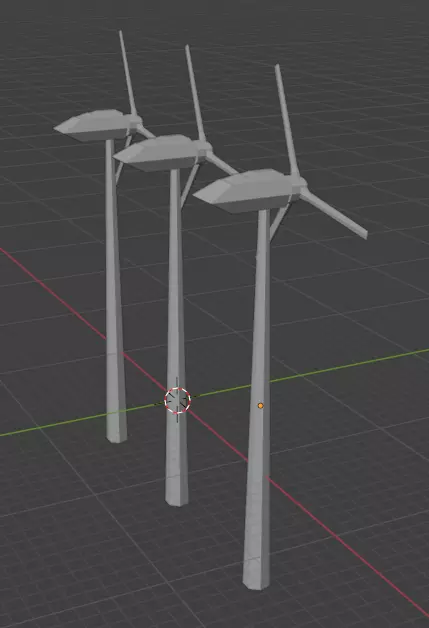Click the red-white 3D cursor circle
The image size is (429, 628).
(177, 400)
